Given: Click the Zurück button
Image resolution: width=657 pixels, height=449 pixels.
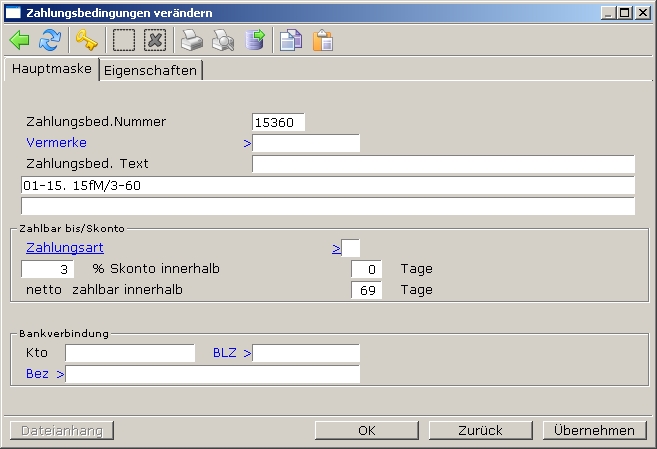Looking at the screenshot, I should [480, 430].
